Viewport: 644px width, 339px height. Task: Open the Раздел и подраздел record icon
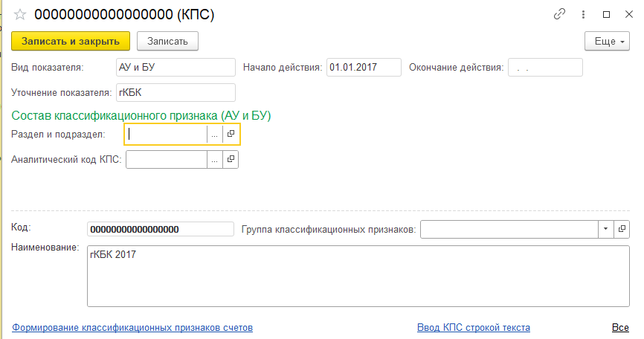pos(231,134)
